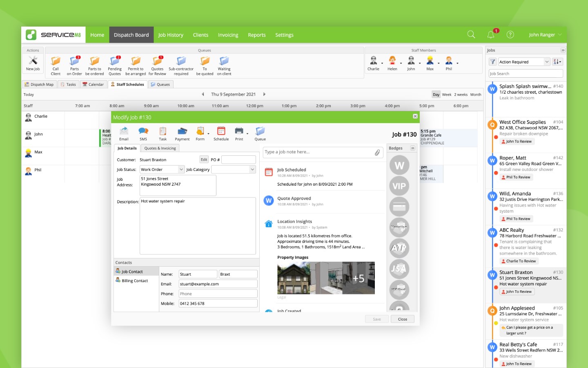The image size is (588, 368).
Task: Expand the John Ranger user menu
Action: [545, 35]
